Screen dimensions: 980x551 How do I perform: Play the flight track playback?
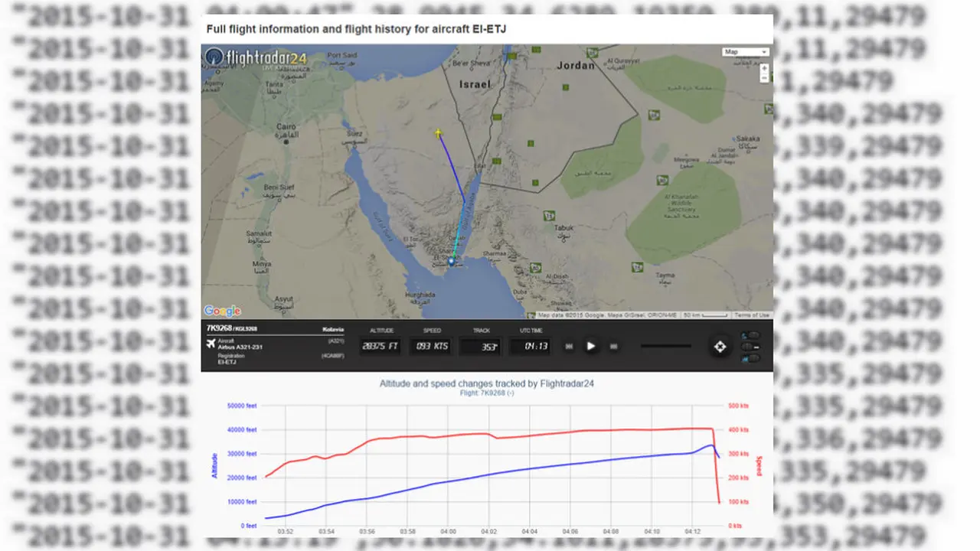tap(591, 346)
